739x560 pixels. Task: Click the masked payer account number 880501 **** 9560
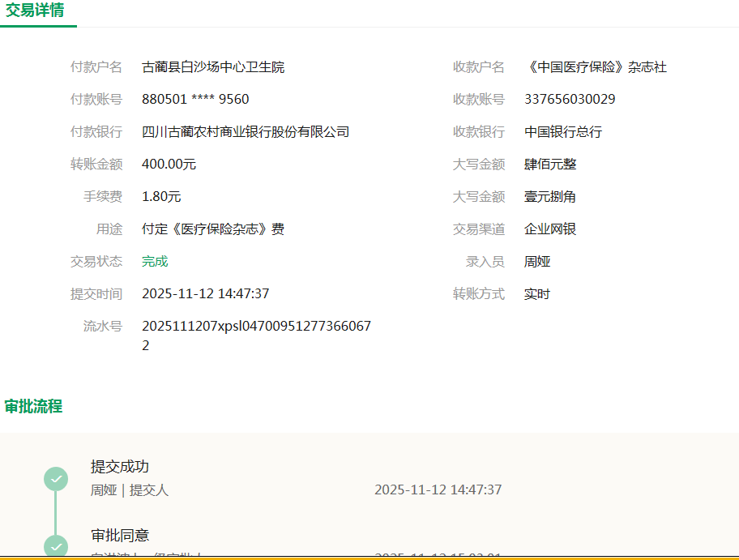click(195, 100)
